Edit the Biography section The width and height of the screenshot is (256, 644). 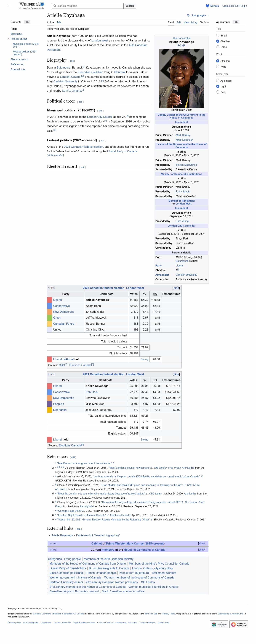[x=72, y=61]
